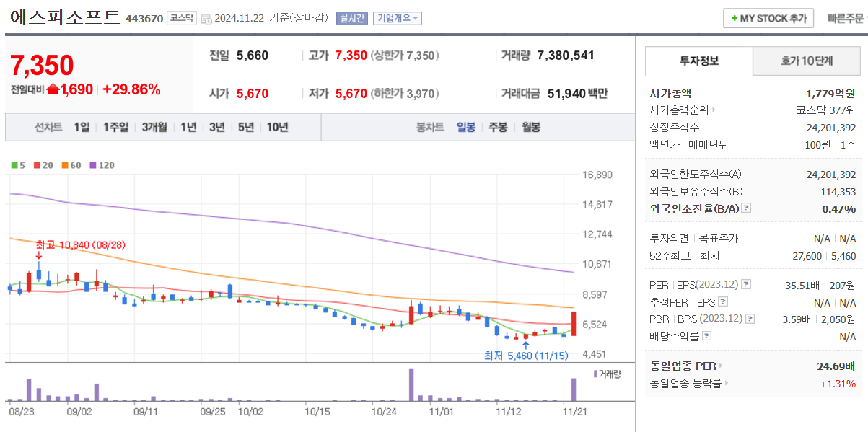This screenshot has width=868, height=432.
Task: Open the help icon next to 추정PER EPS
Action: coord(723,302)
